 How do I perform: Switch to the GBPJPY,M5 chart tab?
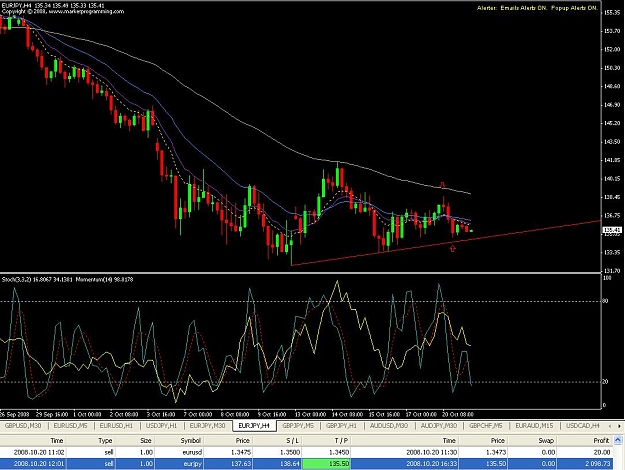[298, 426]
